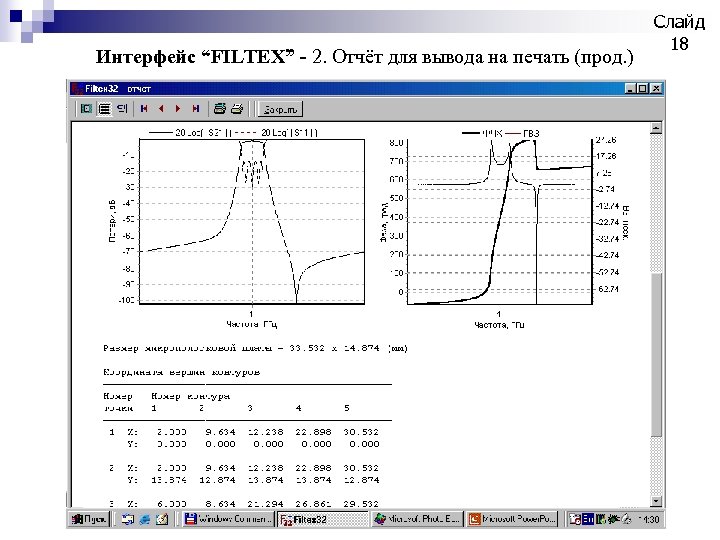Screen dimensions: 720x540
Task: Jump to the first report page
Action: 144,109
